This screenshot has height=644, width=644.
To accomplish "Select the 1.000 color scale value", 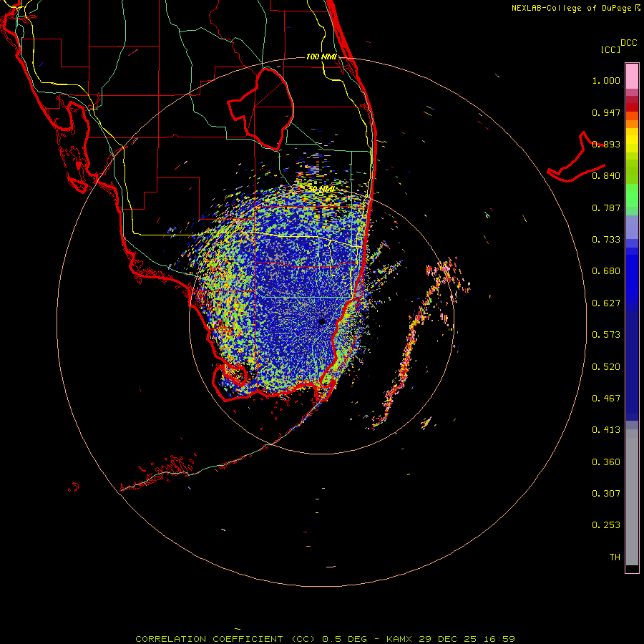I will click(x=606, y=80).
